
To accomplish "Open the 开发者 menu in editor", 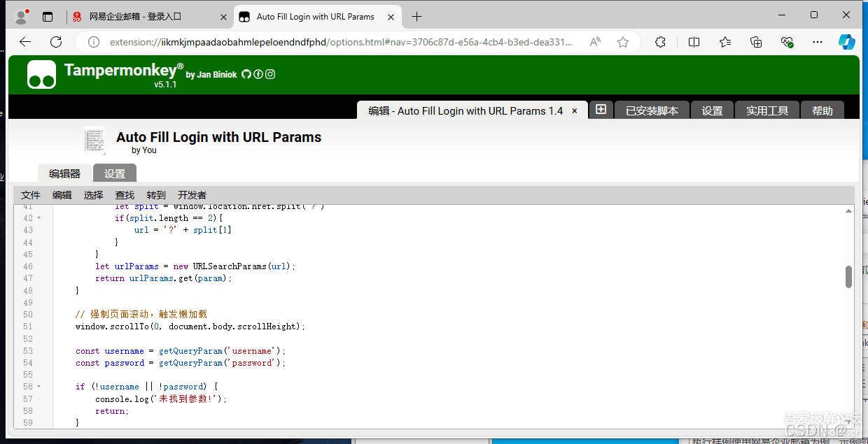I will [192, 195].
